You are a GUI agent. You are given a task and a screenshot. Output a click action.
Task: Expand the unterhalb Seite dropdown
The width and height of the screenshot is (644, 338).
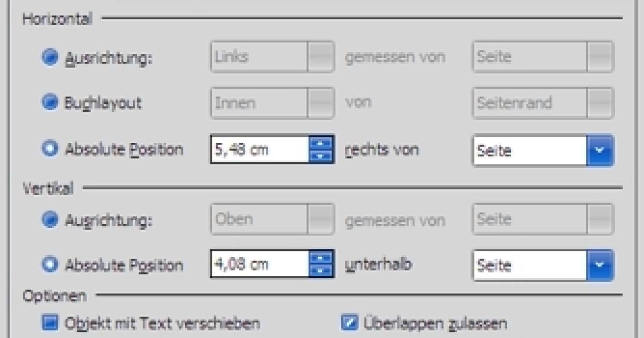[601, 265]
